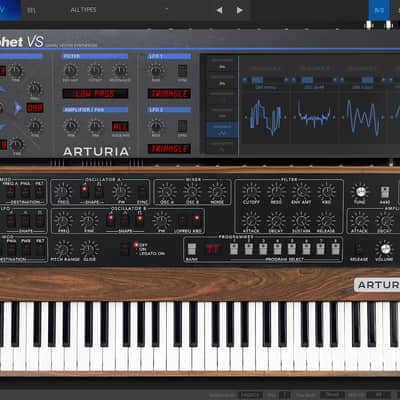Image resolution: width=400 pixels, height=400 pixels.
Task: Toggle the RELEASE switch near Volume
Action: 359,249
